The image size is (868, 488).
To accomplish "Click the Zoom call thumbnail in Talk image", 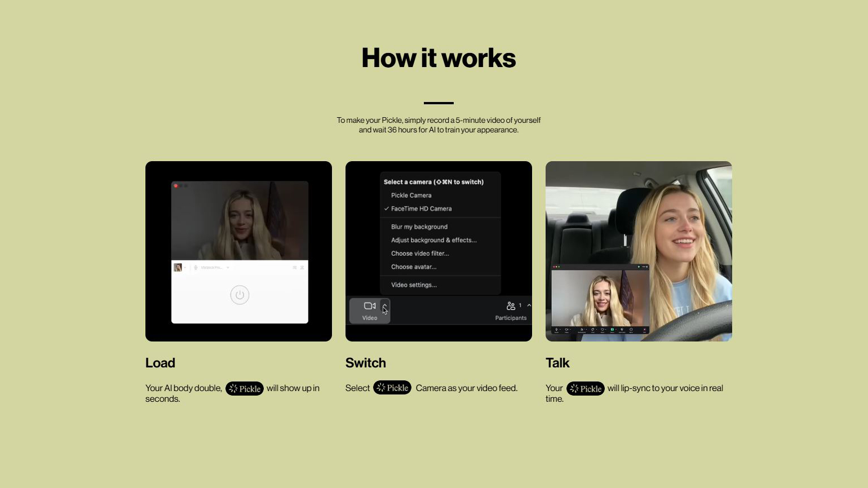I will (600, 298).
